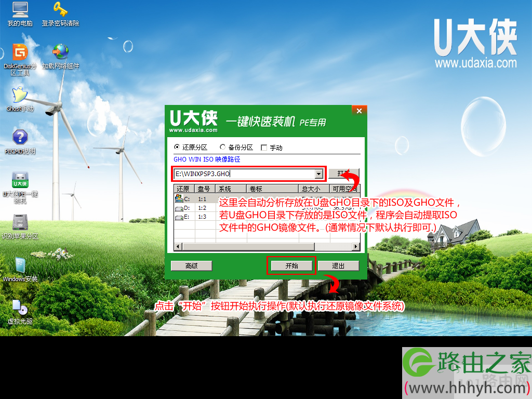
Task: Select the D: 1:2 partition row
Action: click(x=267, y=208)
